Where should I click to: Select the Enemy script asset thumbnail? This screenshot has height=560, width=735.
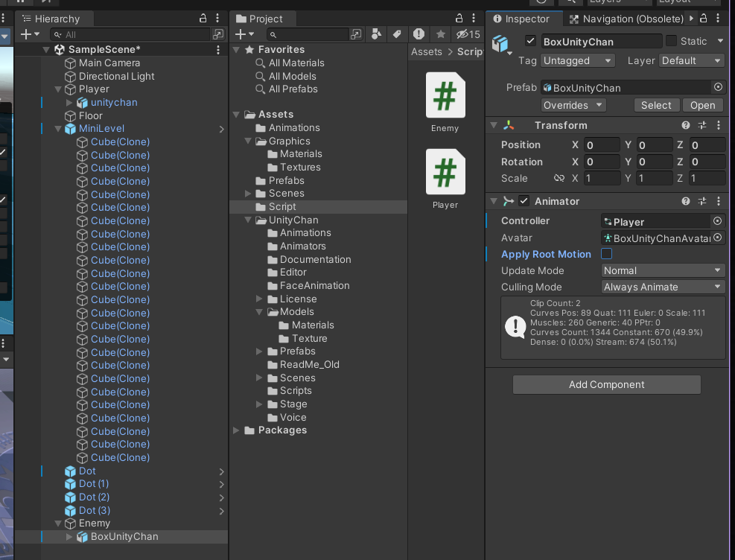(x=445, y=95)
